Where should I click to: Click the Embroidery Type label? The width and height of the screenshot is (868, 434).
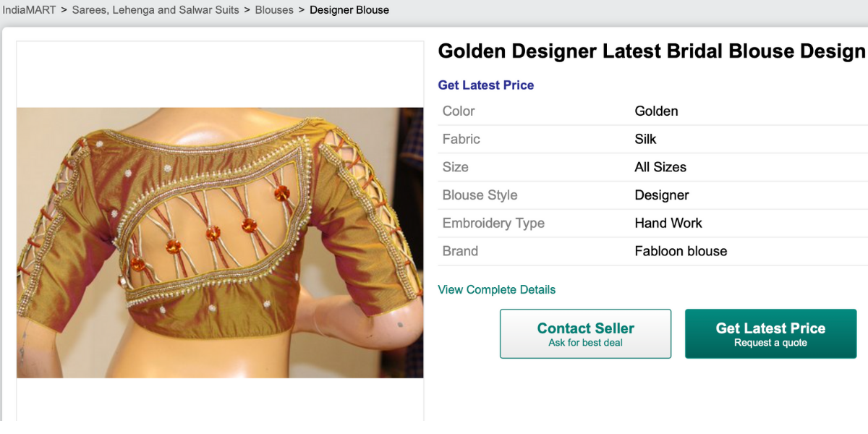(x=493, y=224)
